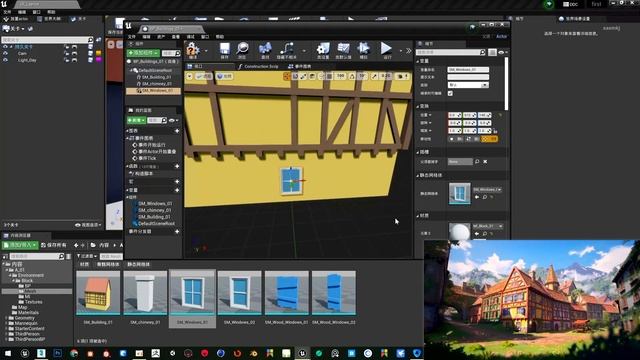Click the Find in Blueprint binoculars icon
The image size is (640, 360).
(x=265, y=49)
